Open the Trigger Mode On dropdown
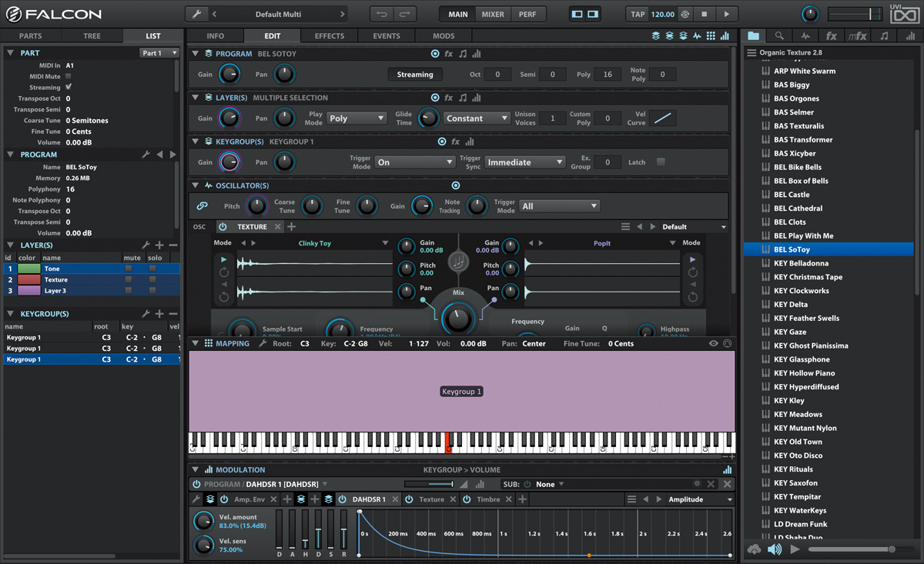Viewport: 924px width, 564px height. (415, 162)
